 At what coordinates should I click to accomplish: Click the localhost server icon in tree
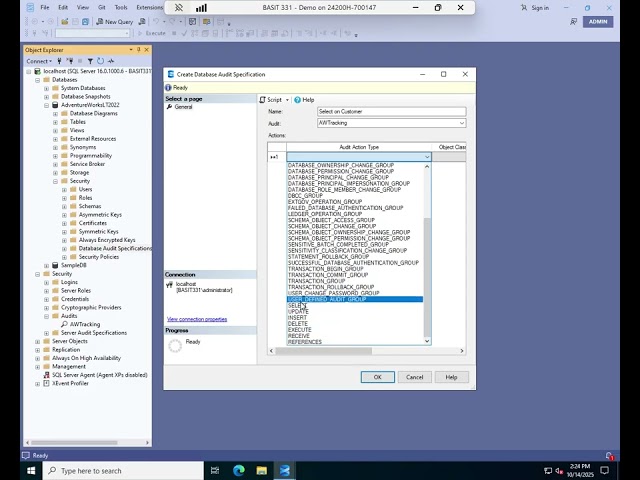click(x=38, y=71)
